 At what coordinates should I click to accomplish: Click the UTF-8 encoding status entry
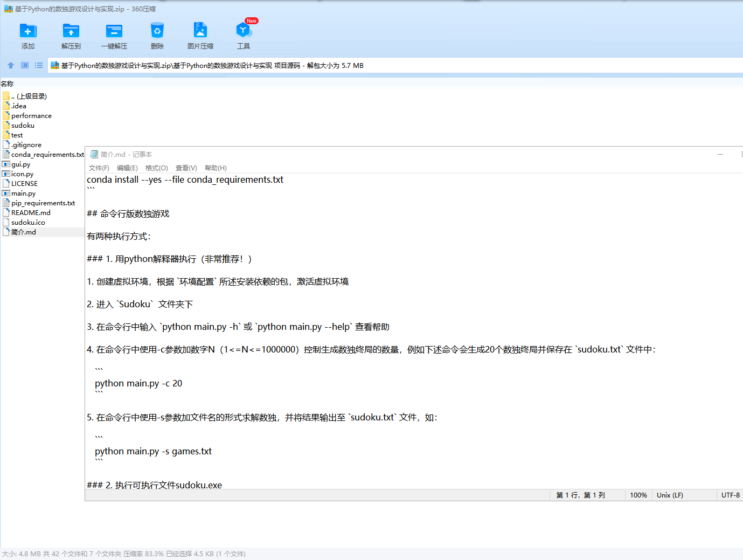(731, 495)
